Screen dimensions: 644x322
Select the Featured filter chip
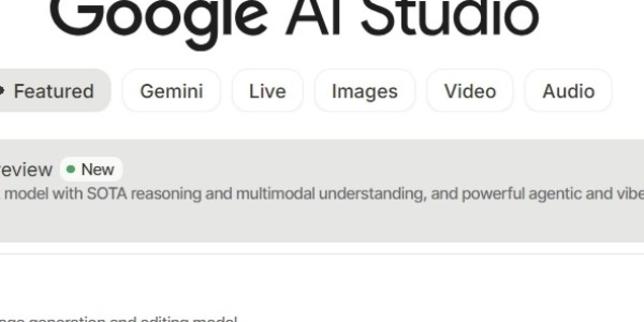point(54,91)
